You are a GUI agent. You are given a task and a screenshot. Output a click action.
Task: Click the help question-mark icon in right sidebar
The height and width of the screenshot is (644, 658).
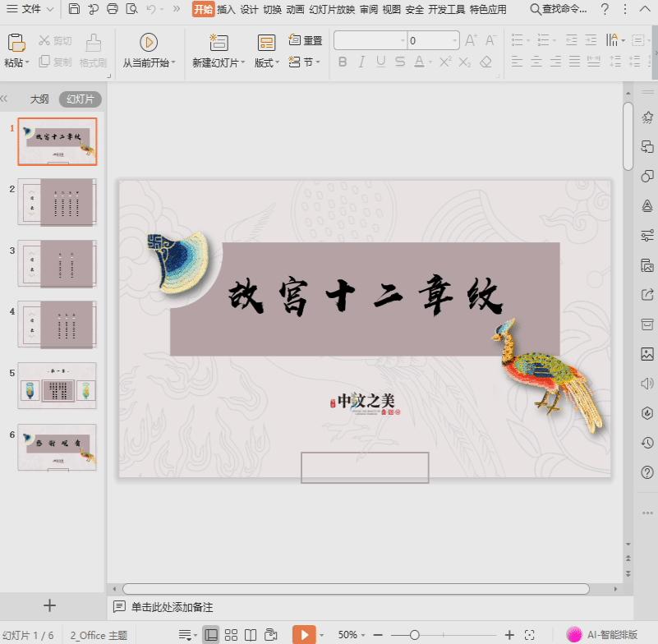646,472
